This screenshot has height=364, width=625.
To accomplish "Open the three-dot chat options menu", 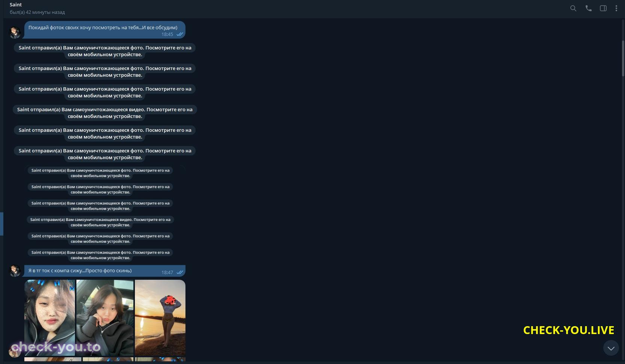I will click(x=616, y=8).
